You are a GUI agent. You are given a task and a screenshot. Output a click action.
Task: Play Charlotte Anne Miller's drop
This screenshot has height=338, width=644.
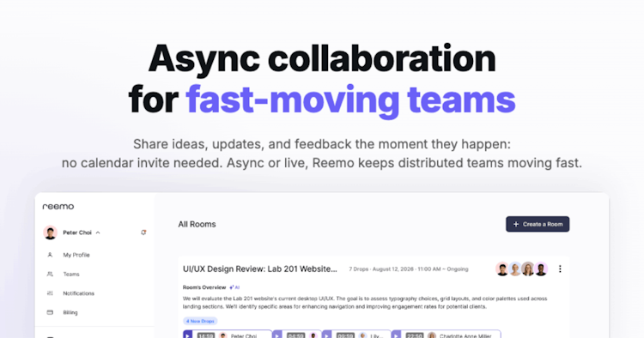(396, 335)
